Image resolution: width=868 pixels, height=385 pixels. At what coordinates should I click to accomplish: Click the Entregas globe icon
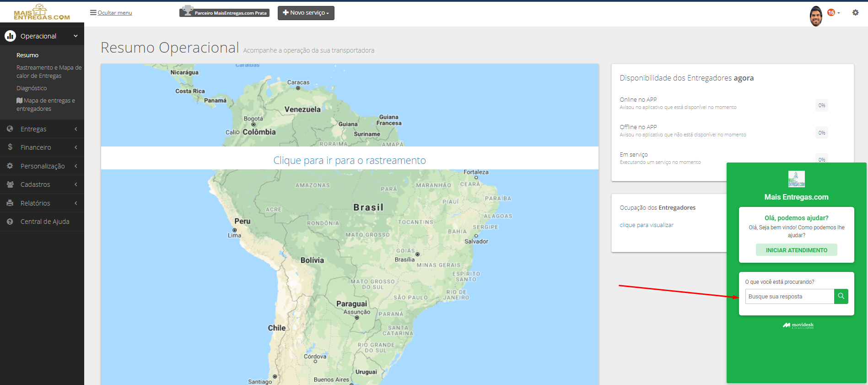[x=10, y=129]
